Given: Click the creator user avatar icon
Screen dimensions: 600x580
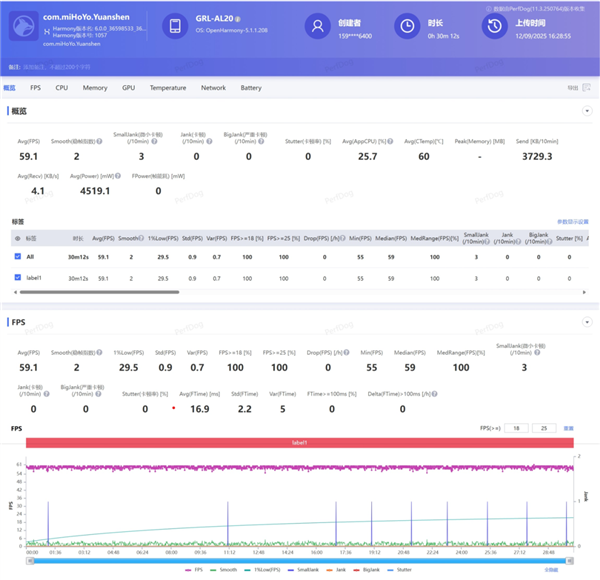Looking at the screenshot, I should pos(318,27).
